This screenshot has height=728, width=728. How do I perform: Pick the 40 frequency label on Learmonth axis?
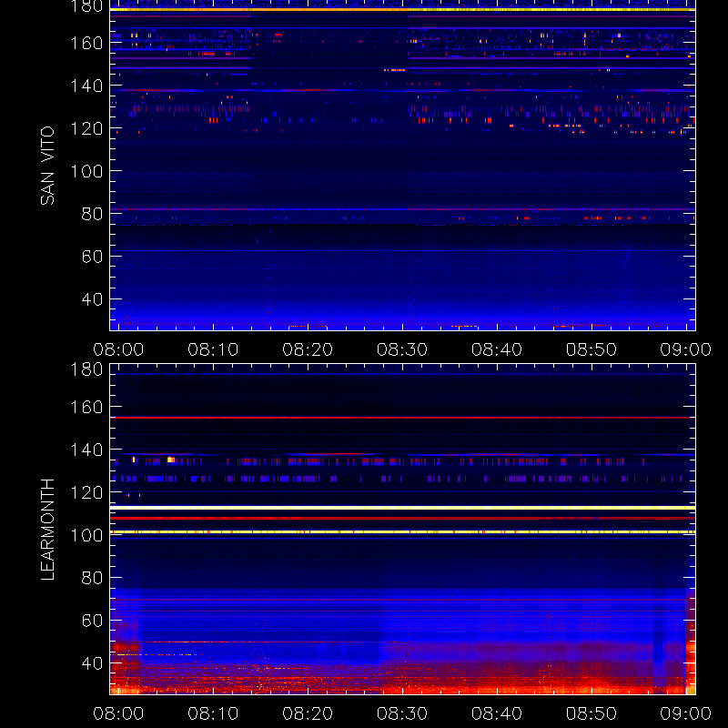point(92,663)
